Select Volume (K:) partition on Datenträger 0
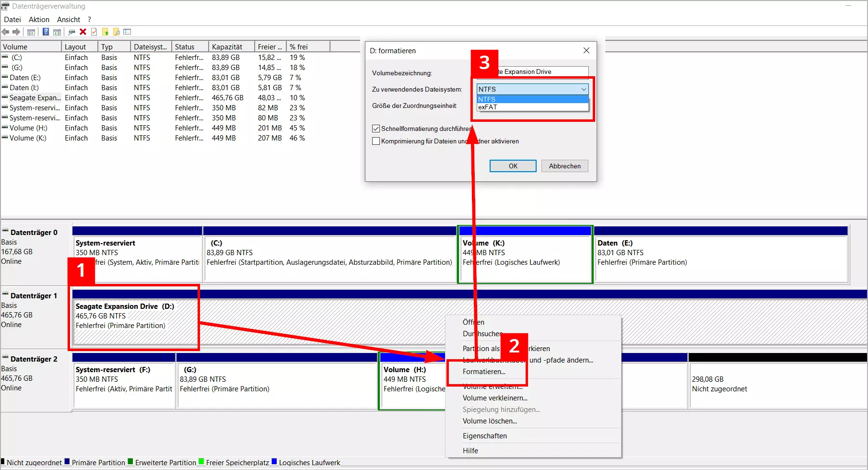The width and height of the screenshot is (868, 470). (525, 254)
